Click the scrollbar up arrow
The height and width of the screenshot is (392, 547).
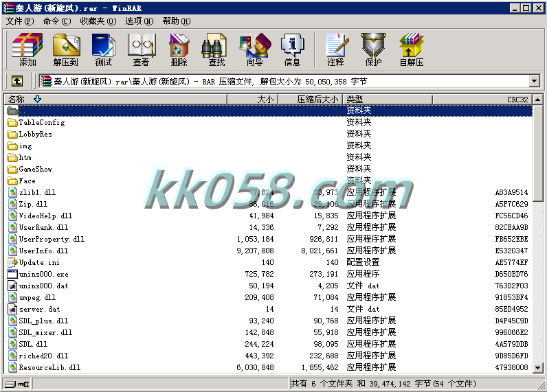[x=538, y=100]
